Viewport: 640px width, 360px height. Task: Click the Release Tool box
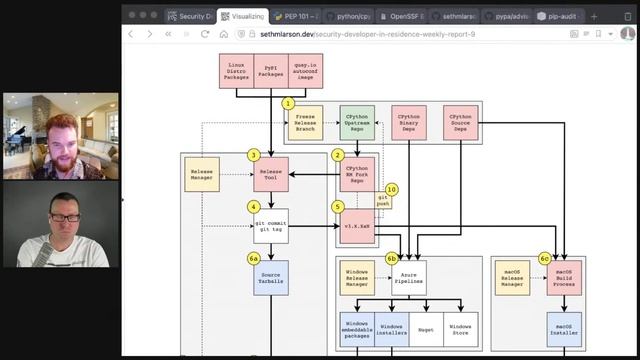coord(271,175)
